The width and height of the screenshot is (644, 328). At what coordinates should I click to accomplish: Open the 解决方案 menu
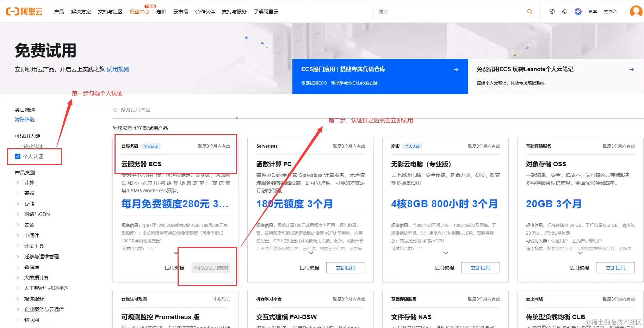(81, 11)
